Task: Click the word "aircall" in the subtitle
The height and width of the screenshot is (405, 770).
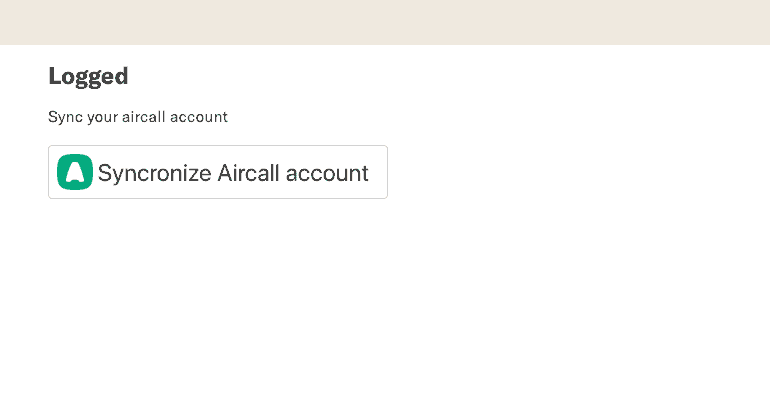Action: tap(144, 117)
